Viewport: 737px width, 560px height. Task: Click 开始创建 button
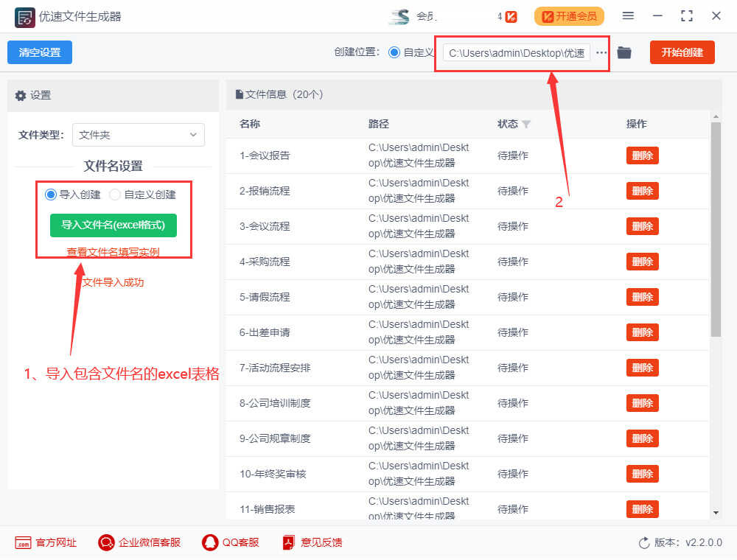(x=682, y=52)
